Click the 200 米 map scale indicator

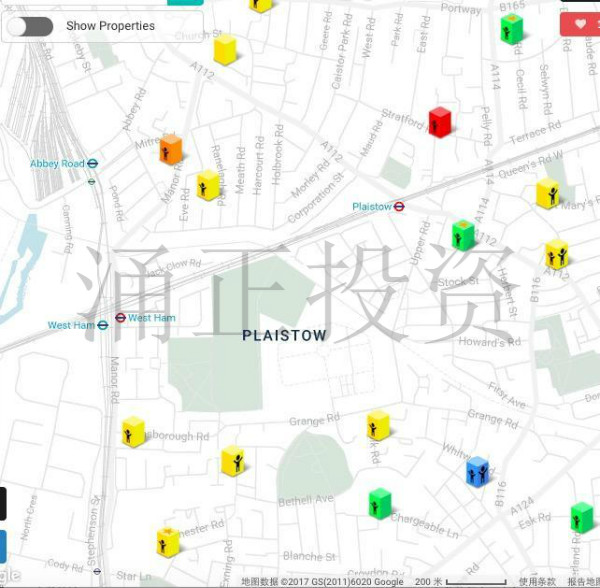461,582
